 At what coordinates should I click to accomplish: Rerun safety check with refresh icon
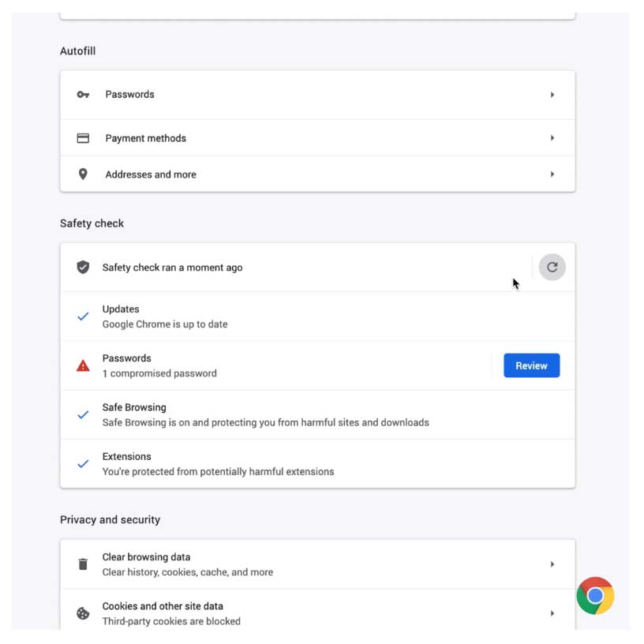[552, 268]
